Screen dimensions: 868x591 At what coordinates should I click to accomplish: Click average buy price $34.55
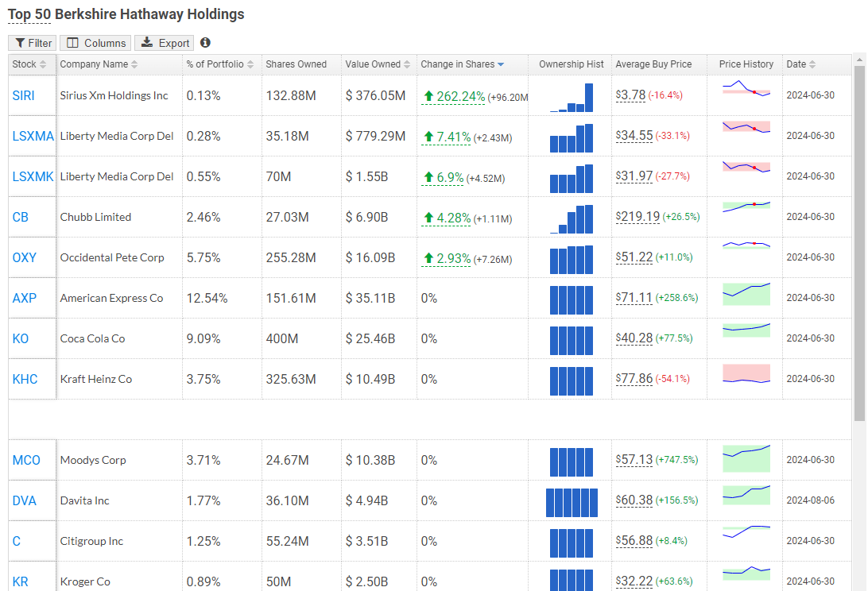tap(634, 136)
